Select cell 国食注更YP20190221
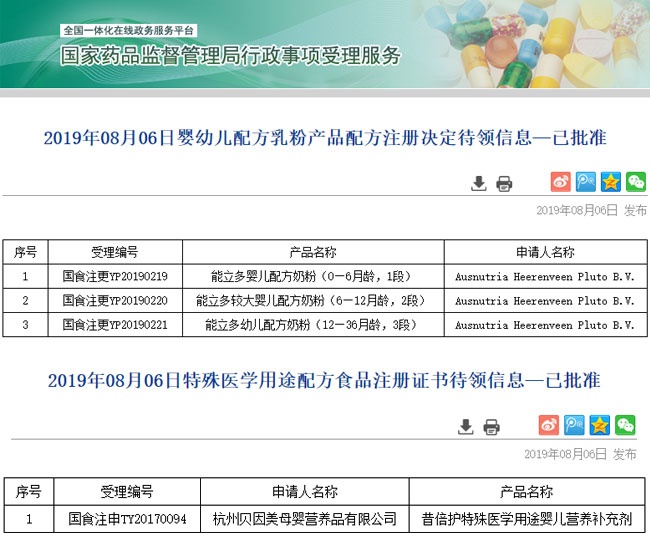The image size is (650, 546). coord(115,324)
